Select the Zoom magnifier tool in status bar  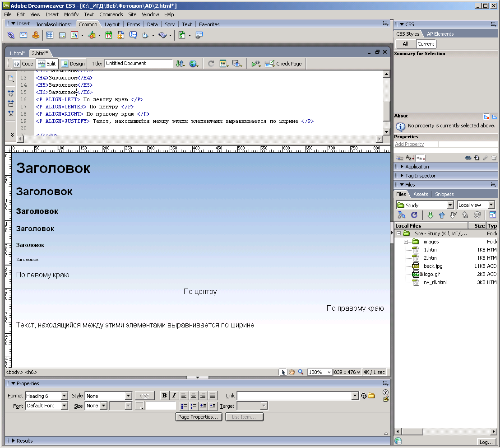[301, 372]
